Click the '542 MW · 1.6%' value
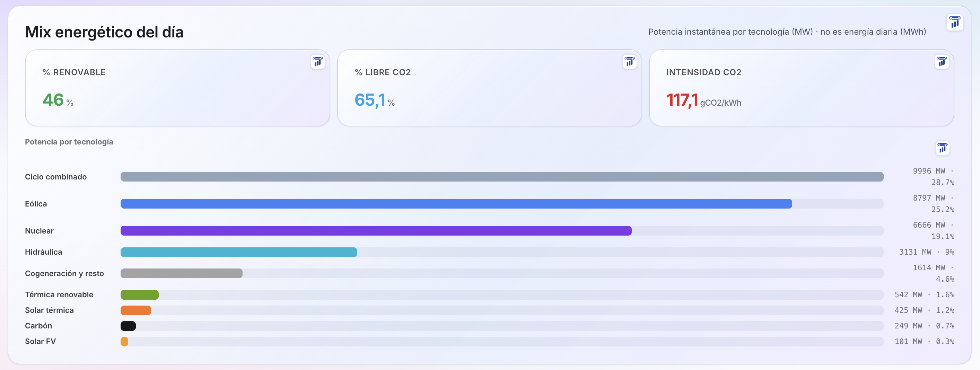This screenshot has width=980, height=370. [x=925, y=295]
